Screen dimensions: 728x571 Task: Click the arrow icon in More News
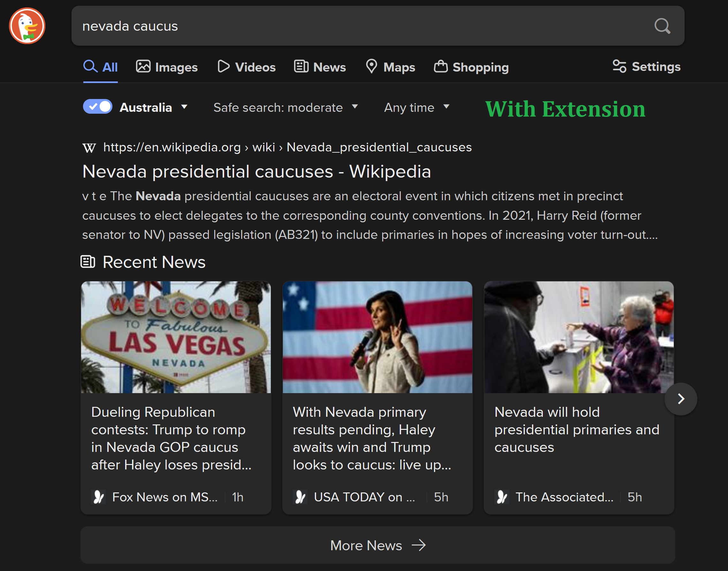coord(419,545)
